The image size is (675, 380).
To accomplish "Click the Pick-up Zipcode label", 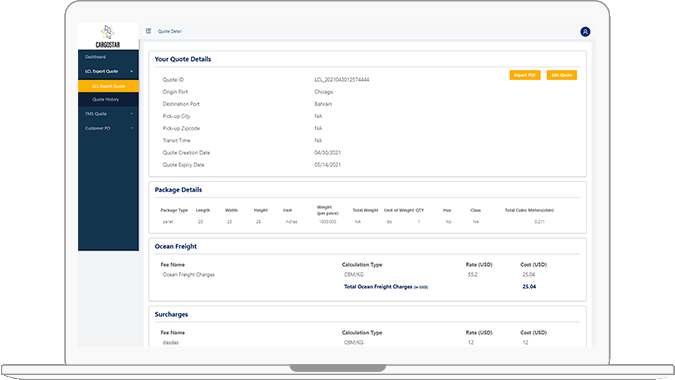I will (181, 128).
